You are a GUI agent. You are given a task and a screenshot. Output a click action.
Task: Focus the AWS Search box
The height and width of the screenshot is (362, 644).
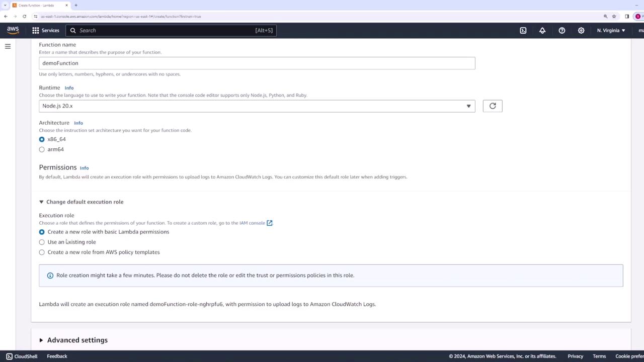[x=171, y=30]
